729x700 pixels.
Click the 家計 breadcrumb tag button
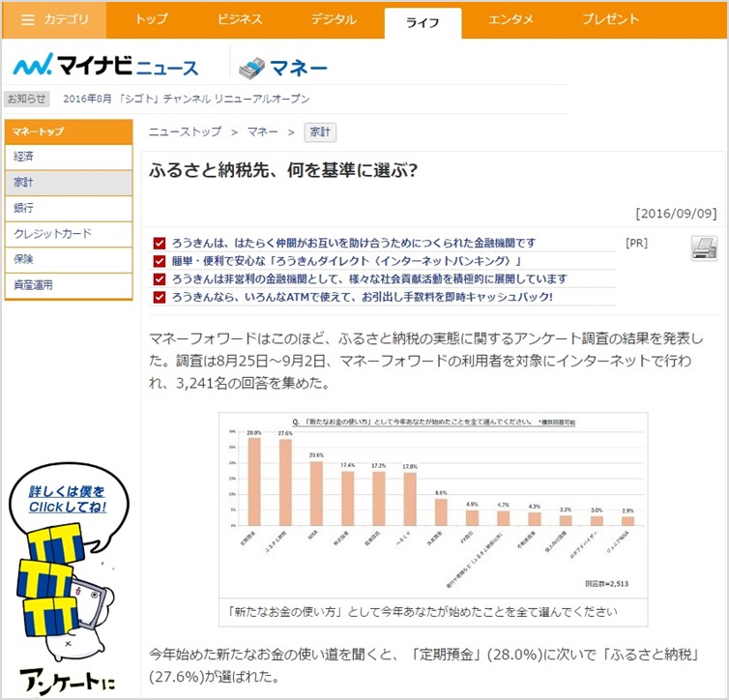tap(320, 131)
